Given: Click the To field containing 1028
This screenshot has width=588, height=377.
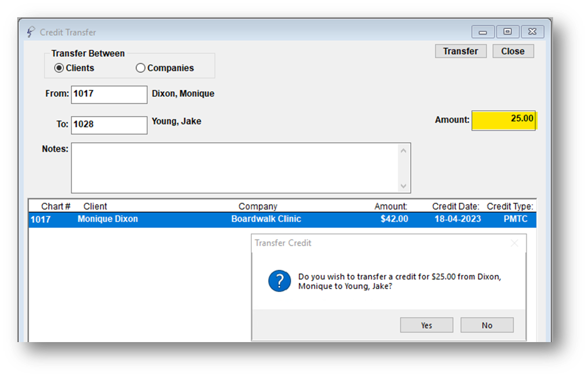Looking at the screenshot, I should coord(109,125).
